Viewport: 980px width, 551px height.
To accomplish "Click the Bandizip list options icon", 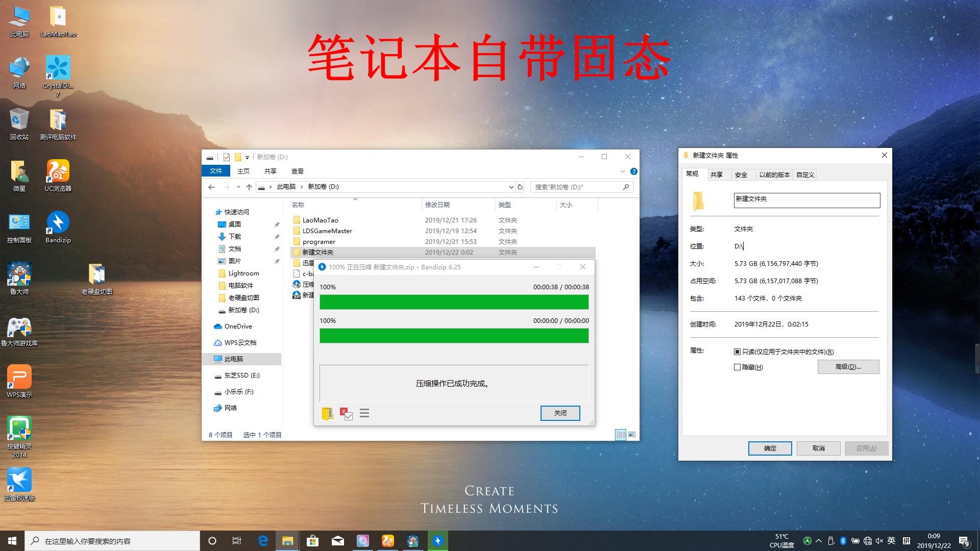I will click(x=364, y=413).
